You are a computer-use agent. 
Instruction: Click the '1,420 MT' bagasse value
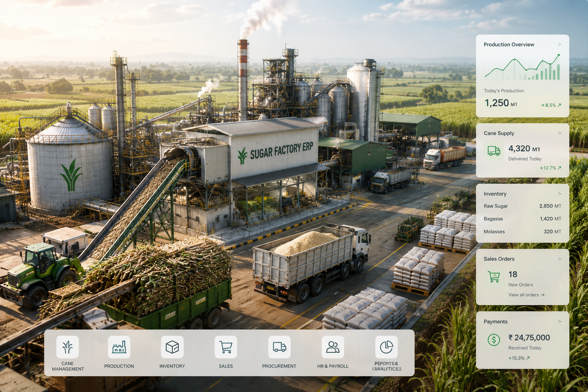click(x=550, y=219)
